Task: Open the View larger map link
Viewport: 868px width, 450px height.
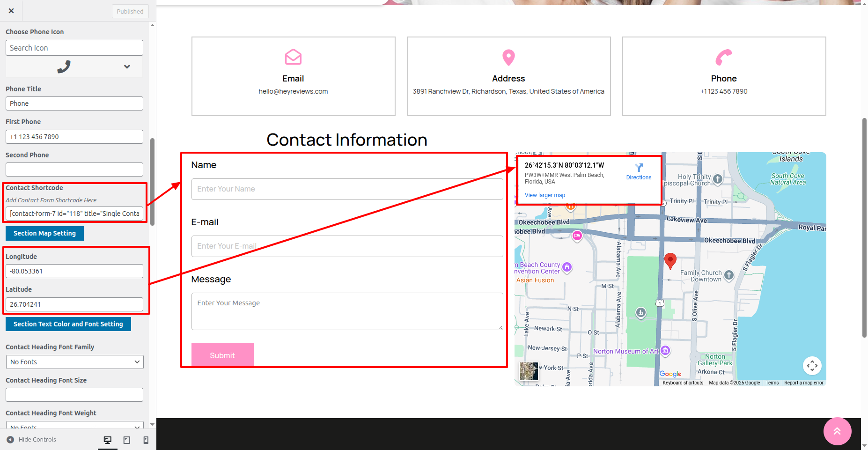Action: tap(544, 195)
